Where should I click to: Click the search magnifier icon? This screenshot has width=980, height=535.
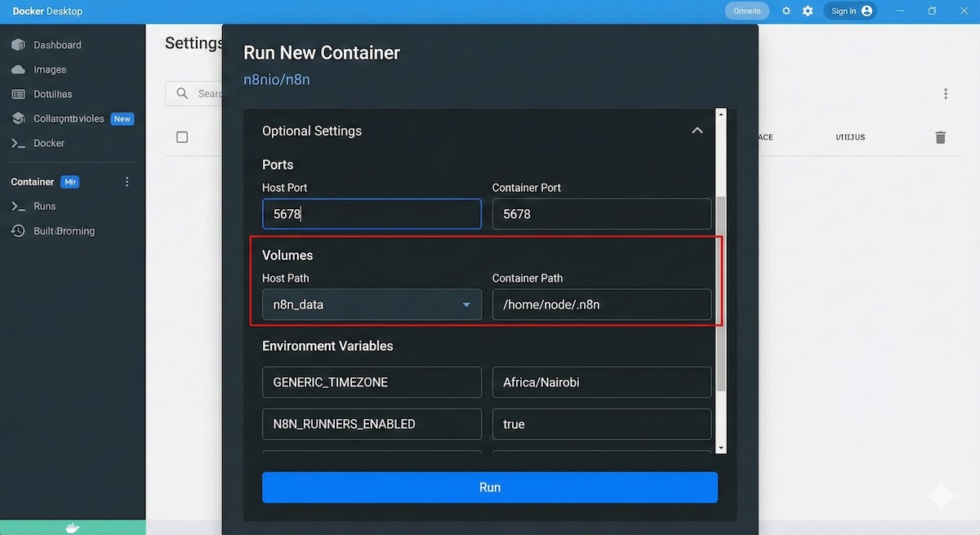pos(183,94)
